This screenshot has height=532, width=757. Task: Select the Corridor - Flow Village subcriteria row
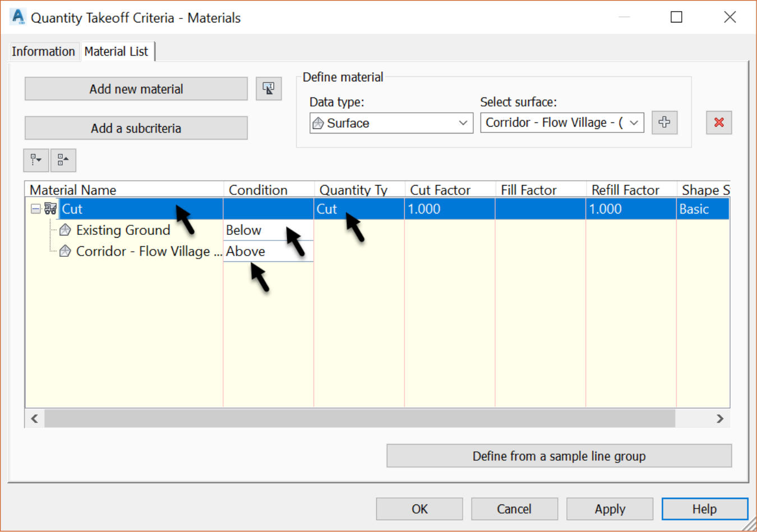tap(149, 251)
